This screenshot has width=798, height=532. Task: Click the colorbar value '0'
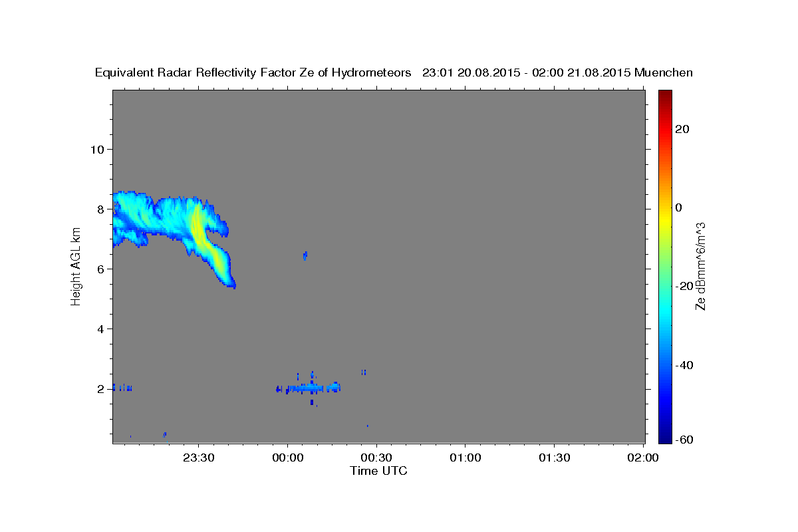[678, 207]
